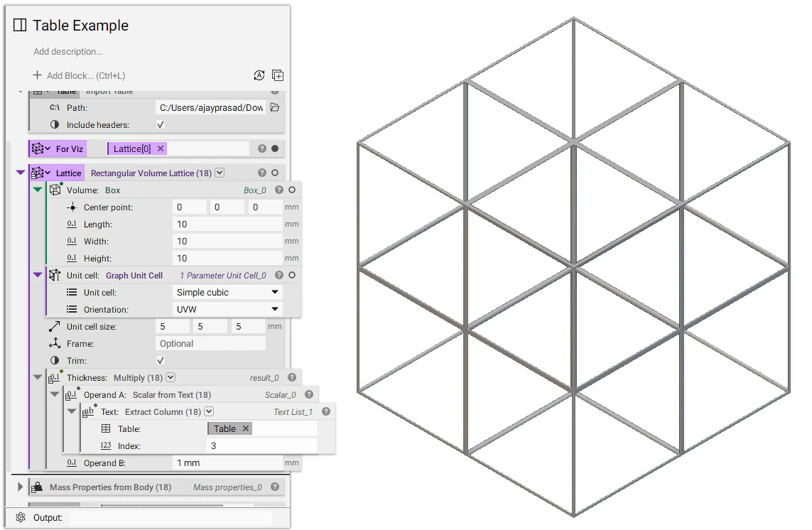Click the Text List_1 variable label

point(293,412)
